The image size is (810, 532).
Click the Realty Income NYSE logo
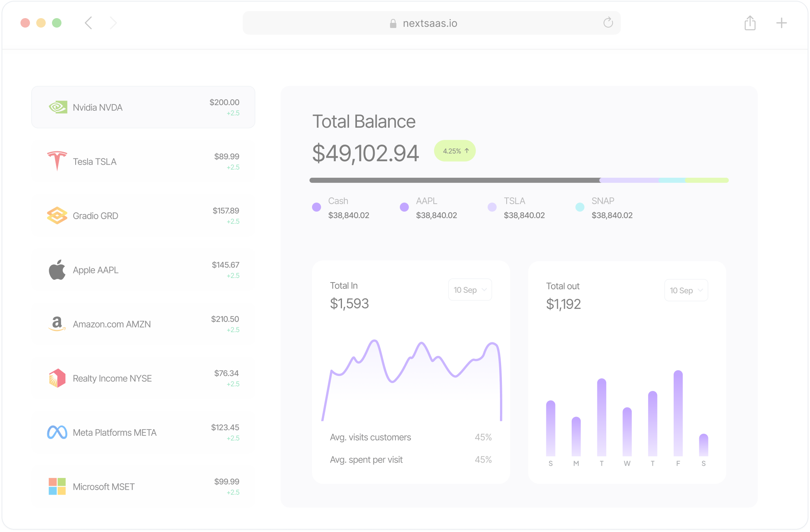click(x=57, y=378)
